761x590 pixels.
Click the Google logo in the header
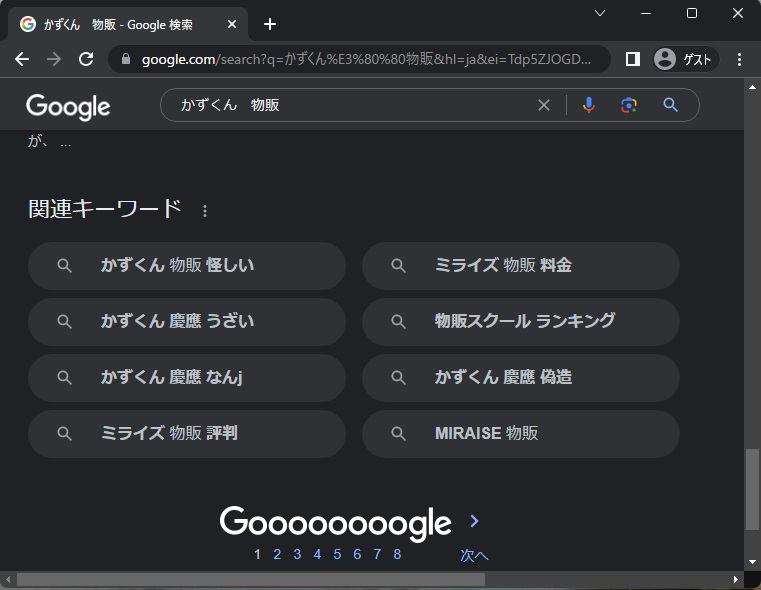tap(68, 107)
